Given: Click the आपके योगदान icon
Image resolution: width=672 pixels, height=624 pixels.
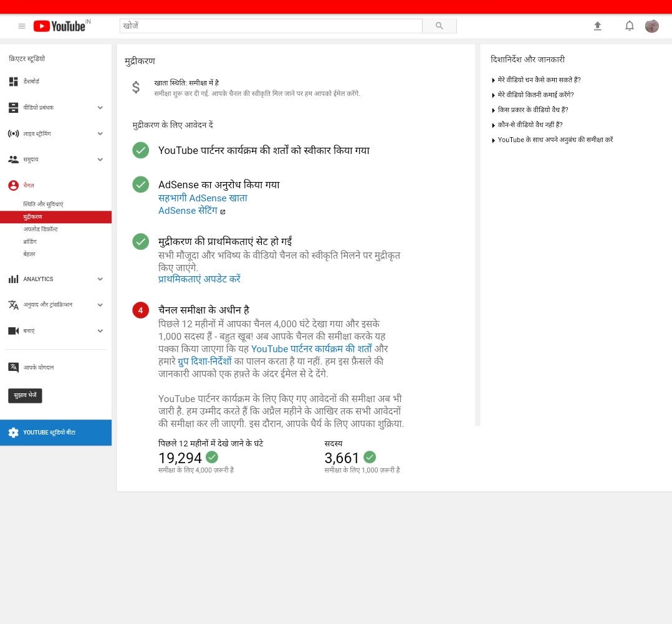Looking at the screenshot, I should click(13, 367).
